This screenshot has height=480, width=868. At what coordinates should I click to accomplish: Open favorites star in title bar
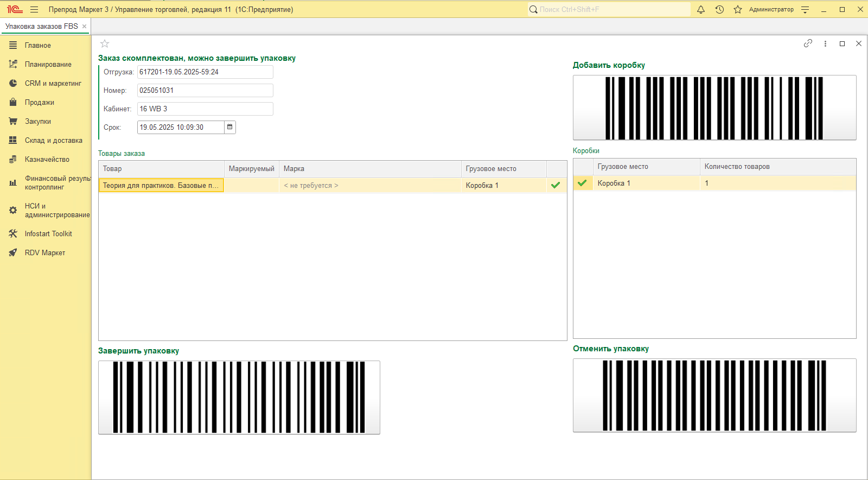(x=738, y=10)
